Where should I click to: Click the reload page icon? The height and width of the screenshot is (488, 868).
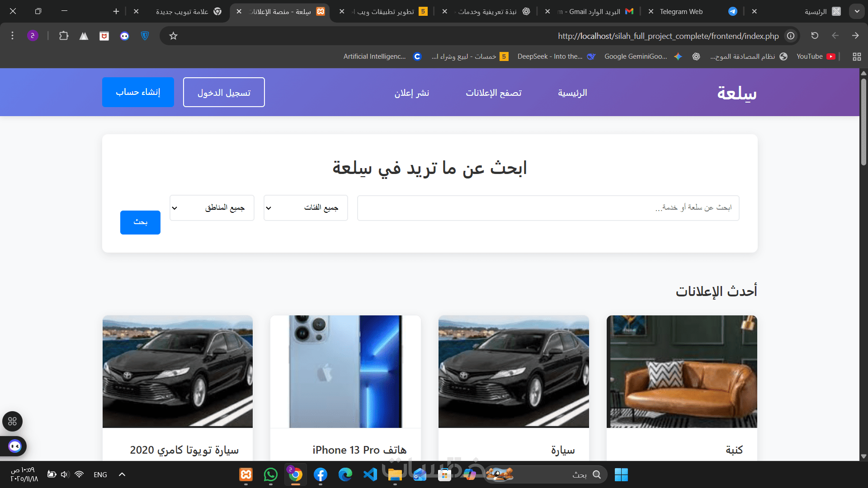point(815,36)
